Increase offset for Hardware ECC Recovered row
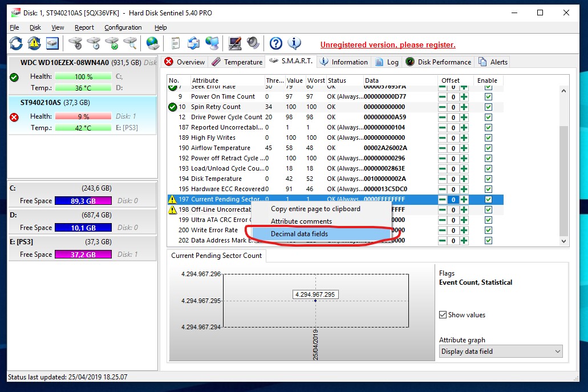This screenshot has width=588, height=392. tap(464, 189)
